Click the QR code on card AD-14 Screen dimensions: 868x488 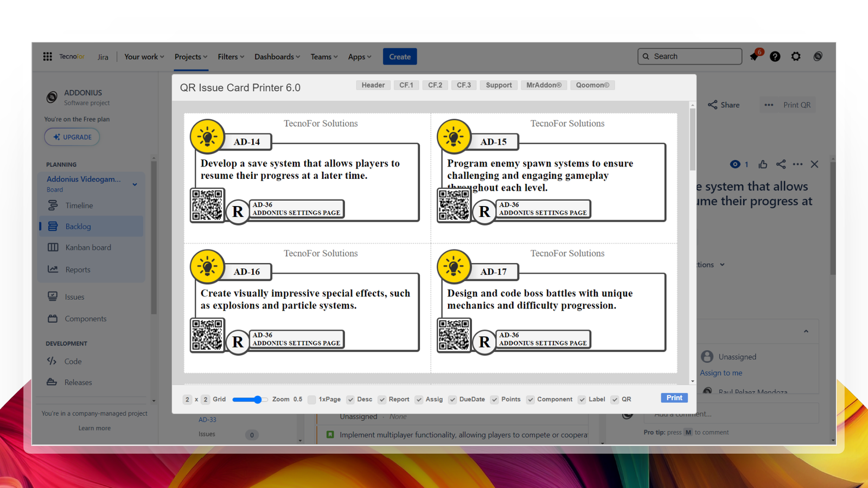[207, 205]
